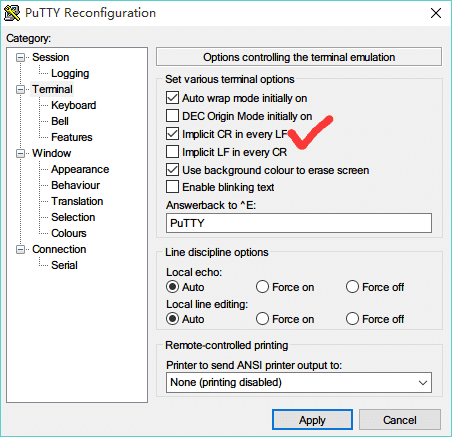Collapse the Terminal tree node
452x437 pixels.
20,90
